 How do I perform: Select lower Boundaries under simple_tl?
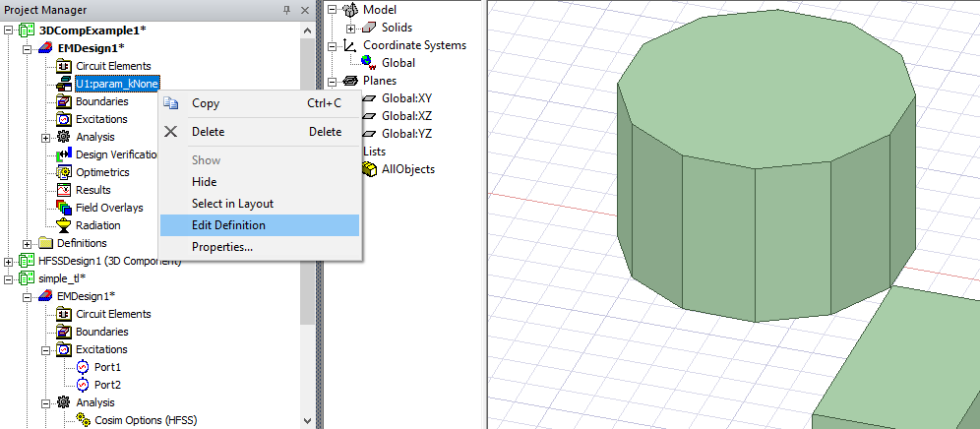tap(102, 332)
